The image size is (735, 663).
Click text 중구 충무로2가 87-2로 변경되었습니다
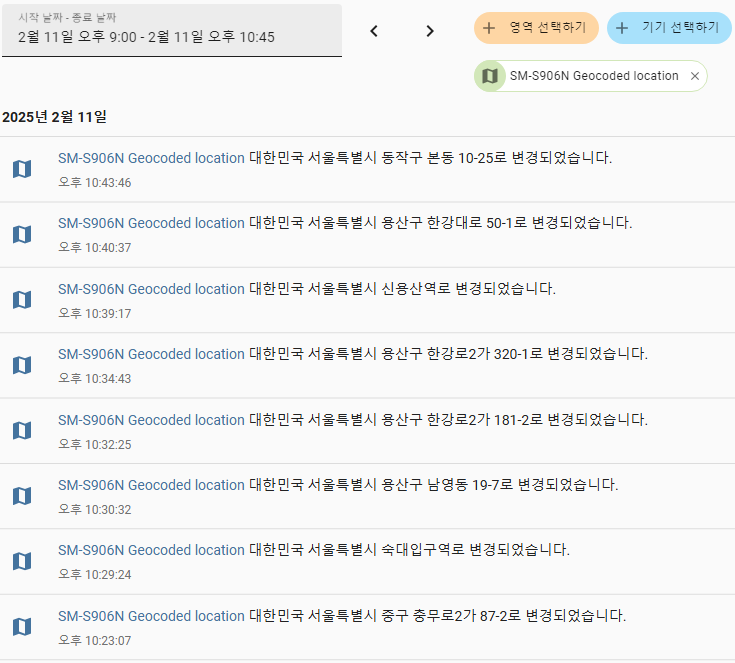coord(504,616)
